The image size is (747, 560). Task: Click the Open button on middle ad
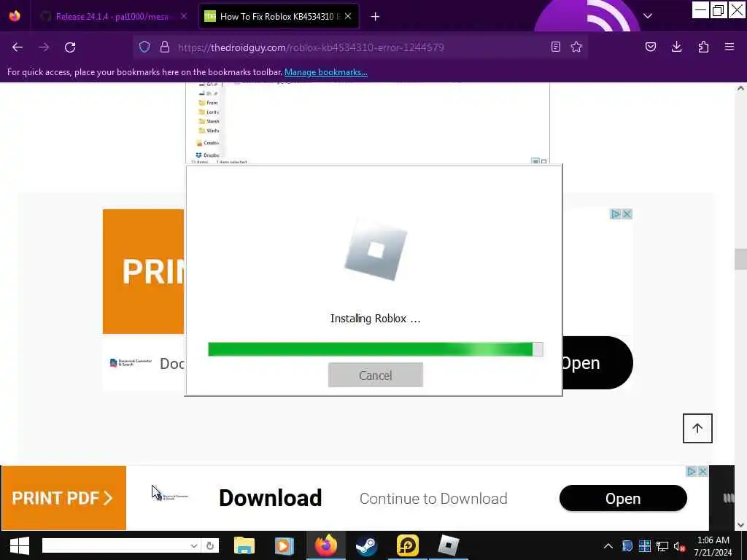597,363
